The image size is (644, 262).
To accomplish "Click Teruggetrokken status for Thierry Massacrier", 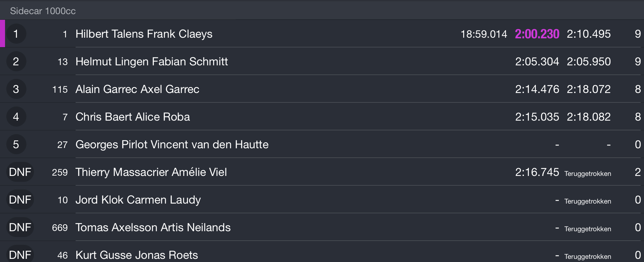I will pyautogui.click(x=588, y=173).
